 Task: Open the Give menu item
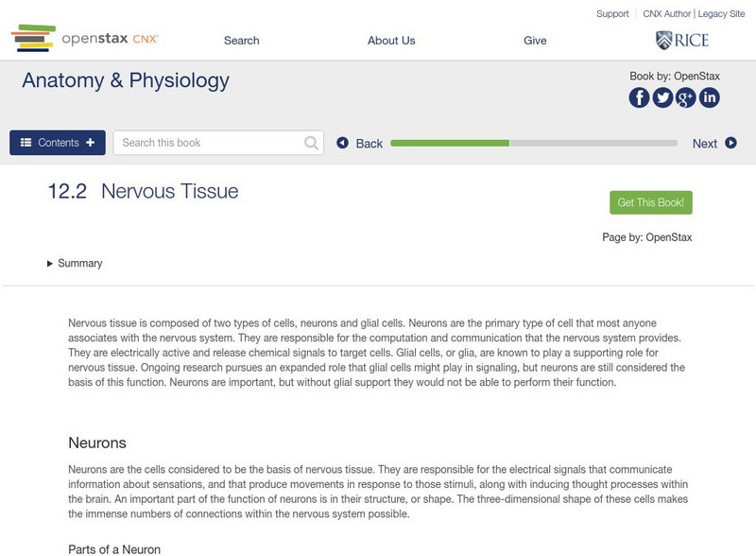pos(535,41)
